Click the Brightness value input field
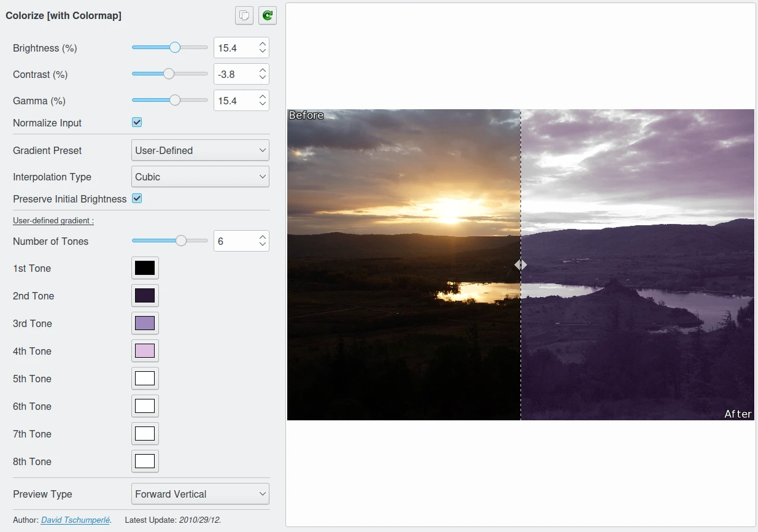The image size is (758, 532). [234, 48]
